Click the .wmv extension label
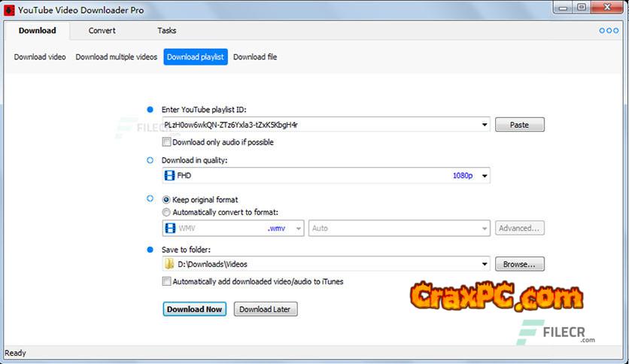 (x=276, y=229)
